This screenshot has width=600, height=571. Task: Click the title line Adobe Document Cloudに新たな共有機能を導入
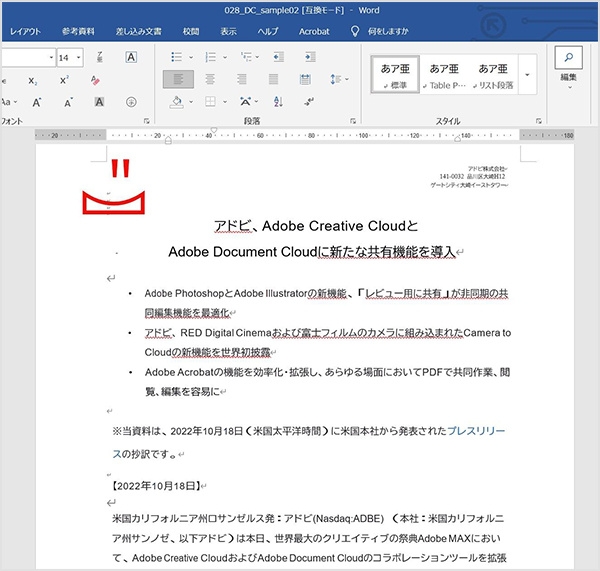coord(312,252)
